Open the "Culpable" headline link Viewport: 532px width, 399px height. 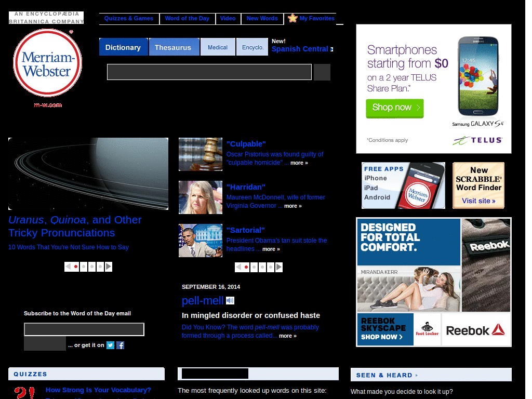(246, 144)
